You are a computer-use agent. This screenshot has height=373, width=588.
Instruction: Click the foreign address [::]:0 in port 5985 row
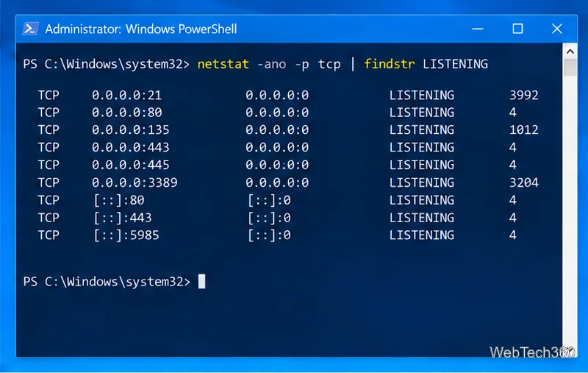[x=269, y=235]
